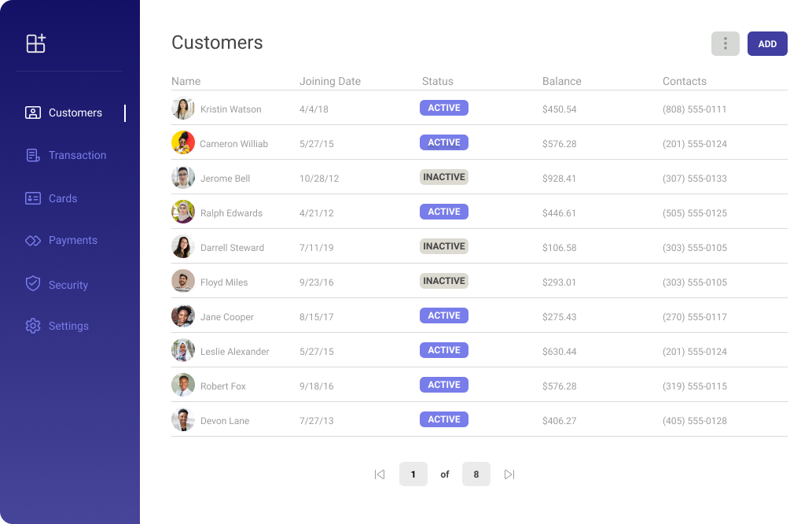
Task: Open the three-dot more options menu
Action: 725,44
